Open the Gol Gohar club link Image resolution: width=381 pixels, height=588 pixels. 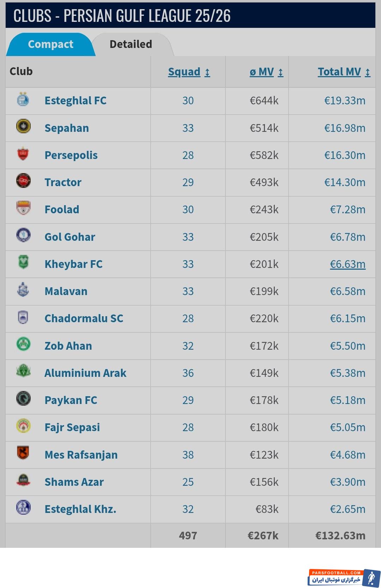pos(70,237)
